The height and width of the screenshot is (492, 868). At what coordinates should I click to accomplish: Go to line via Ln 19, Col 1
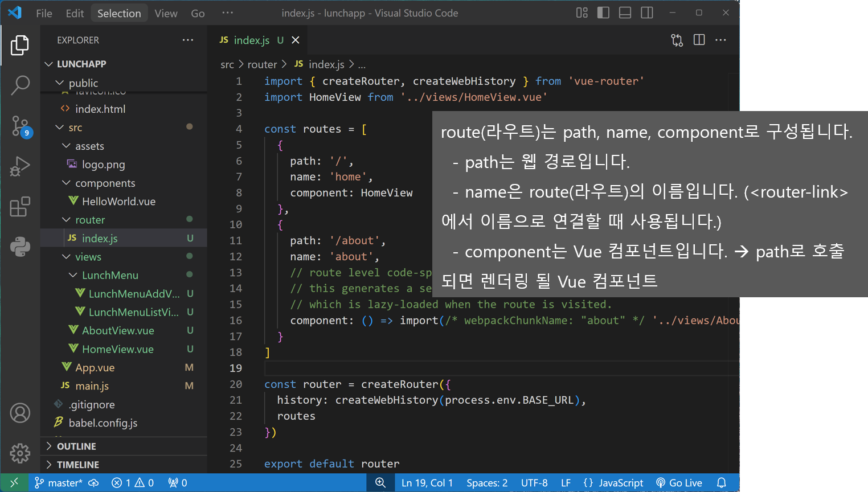pos(427,483)
